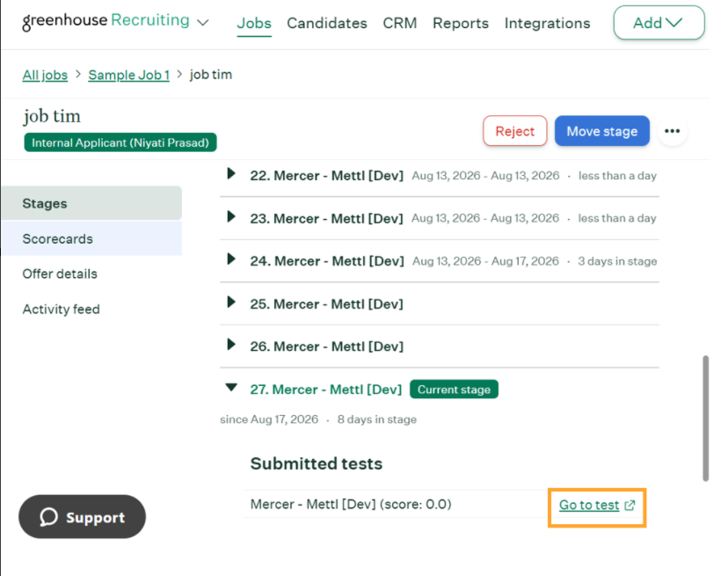Collapse current stage 27. Mercer - Mettl [Dev]
The width and height of the screenshot is (728, 576).
click(x=231, y=388)
